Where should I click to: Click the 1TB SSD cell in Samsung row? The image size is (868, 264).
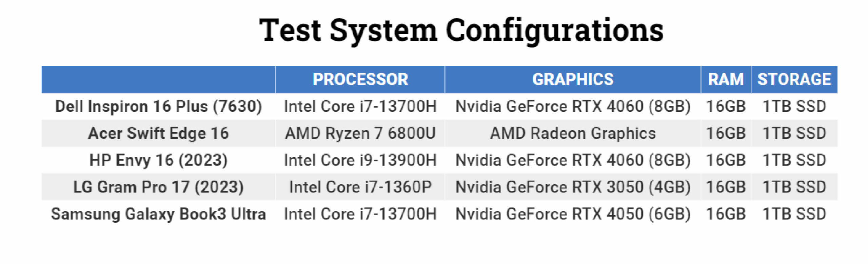794,214
